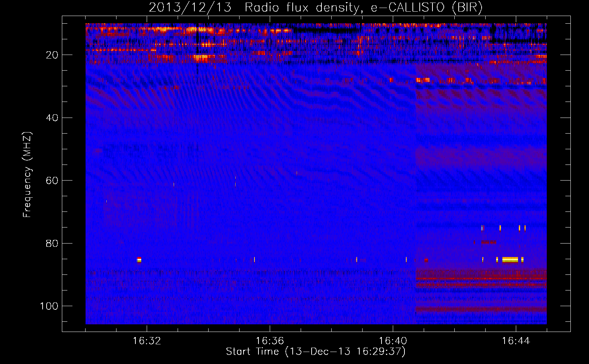Screen dimensions: 589x364
Task: Click the 'Start Time (13-Dec-13 16:29:37)' x-axis label
Action: (x=316, y=352)
